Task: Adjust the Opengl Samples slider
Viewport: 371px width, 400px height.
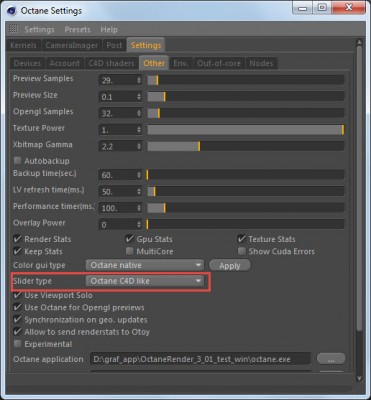Action: [246, 113]
